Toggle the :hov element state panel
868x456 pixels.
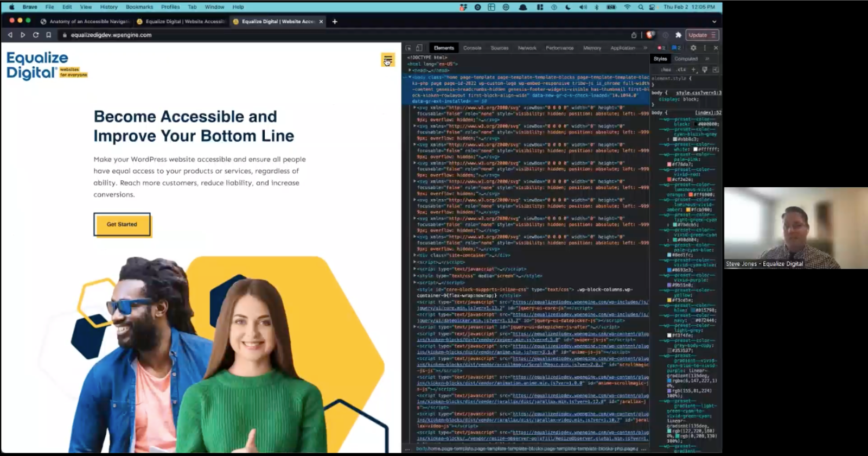pyautogui.click(x=666, y=69)
